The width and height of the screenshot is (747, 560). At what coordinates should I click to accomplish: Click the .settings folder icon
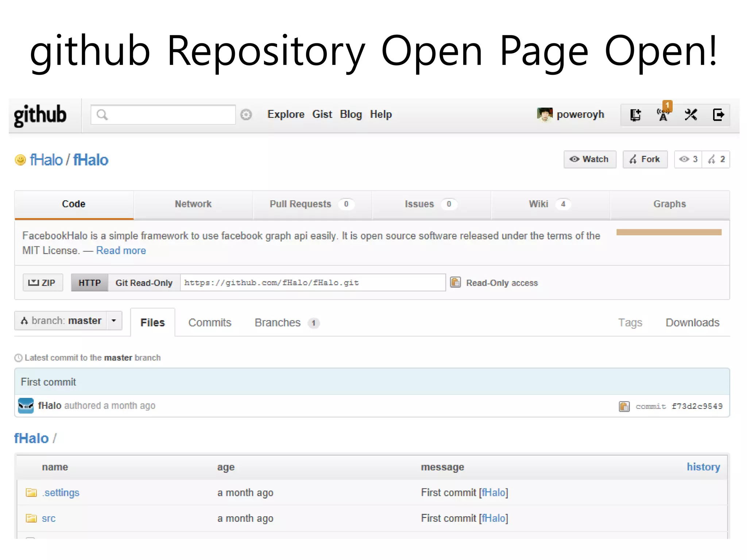(x=31, y=493)
